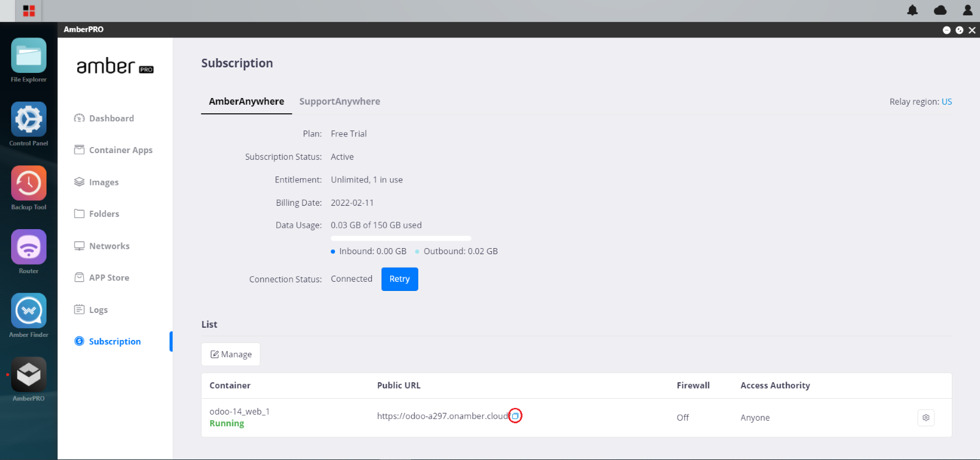Change relay region US link
Screen dimensions: 980x460
click(x=947, y=102)
